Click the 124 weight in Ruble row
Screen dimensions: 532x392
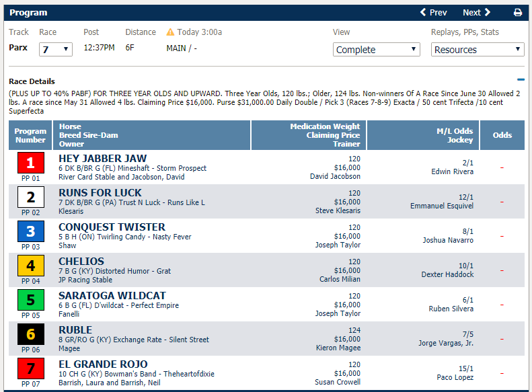coord(354,330)
